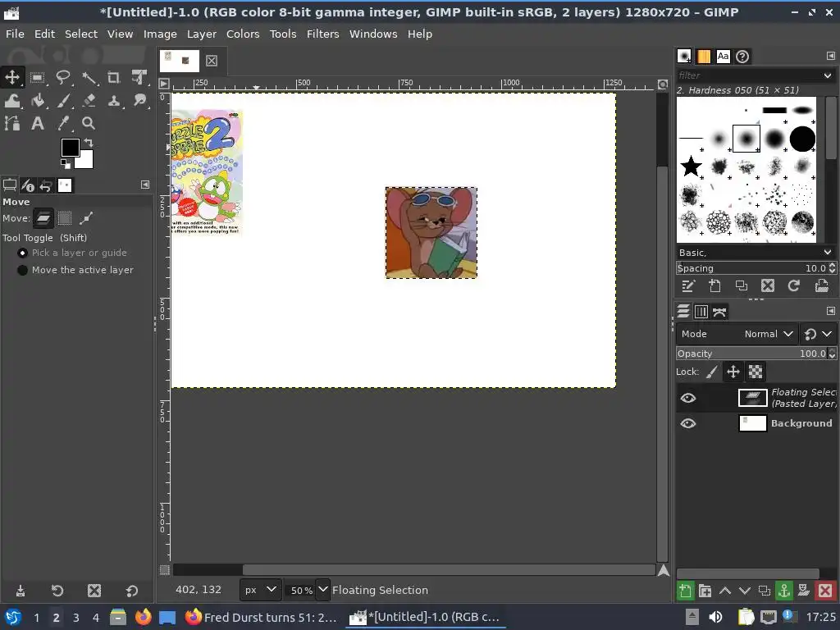Image resolution: width=840 pixels, height=630 pixels.
Task: Reset colors to default black and white
Action: [x=66, y=164]
